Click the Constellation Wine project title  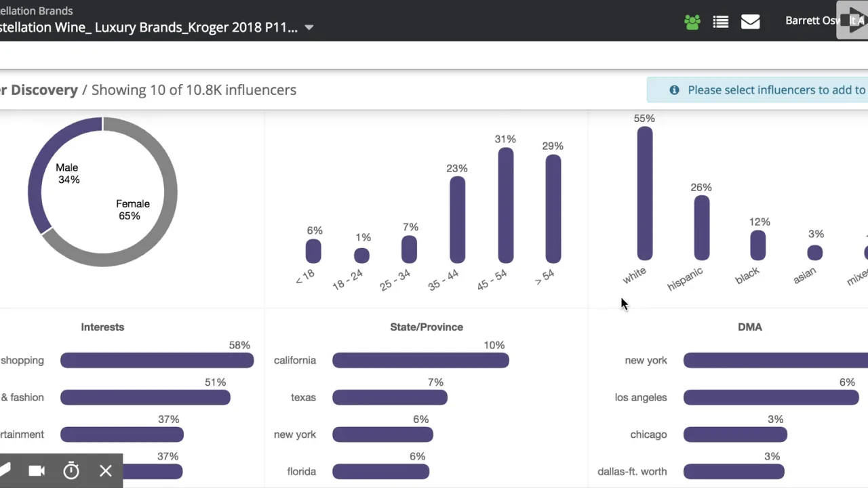[x=149, y=28]
